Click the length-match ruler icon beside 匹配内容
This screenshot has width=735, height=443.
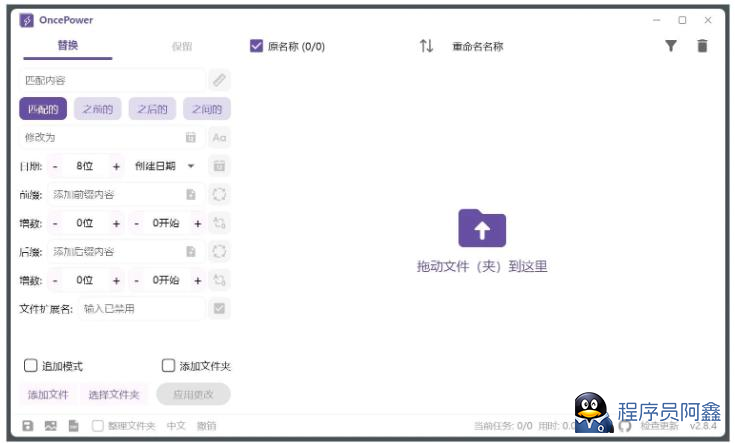coord(219,80)
